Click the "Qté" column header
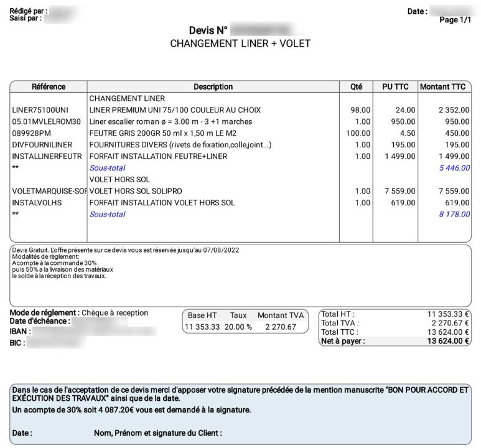The width and height of the screenshot is (481, 448). 356,87
